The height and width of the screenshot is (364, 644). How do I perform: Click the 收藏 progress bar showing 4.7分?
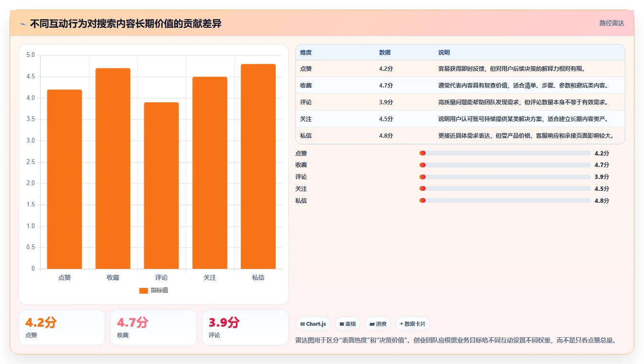point(505,165)
